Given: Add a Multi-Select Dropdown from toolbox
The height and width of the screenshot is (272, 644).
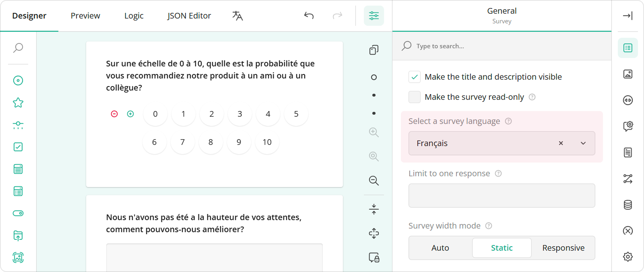Looking at the screenshot, I should 18,191.
